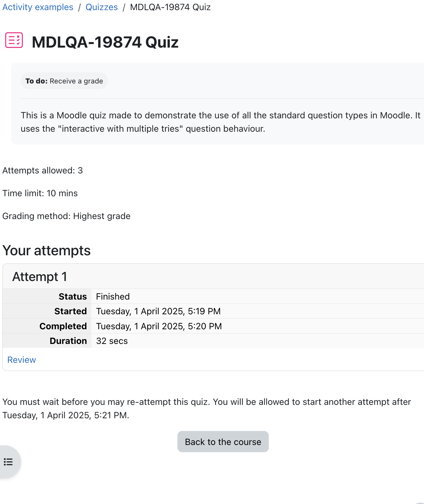Click the Attempts allowed: 3 text
This screenshot has height=504, width=424.
[x=43, y=170]
